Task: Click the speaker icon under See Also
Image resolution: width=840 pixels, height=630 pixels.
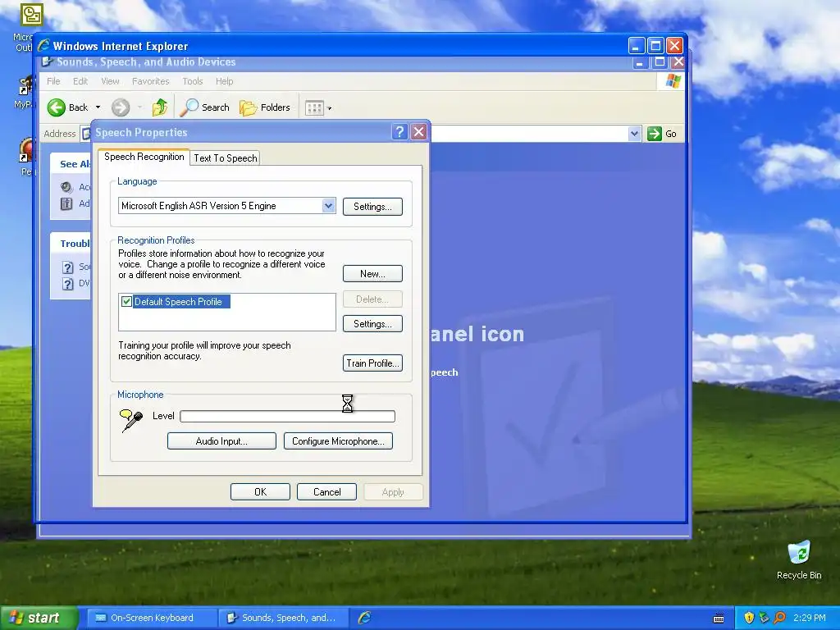Action: [66, 187]
